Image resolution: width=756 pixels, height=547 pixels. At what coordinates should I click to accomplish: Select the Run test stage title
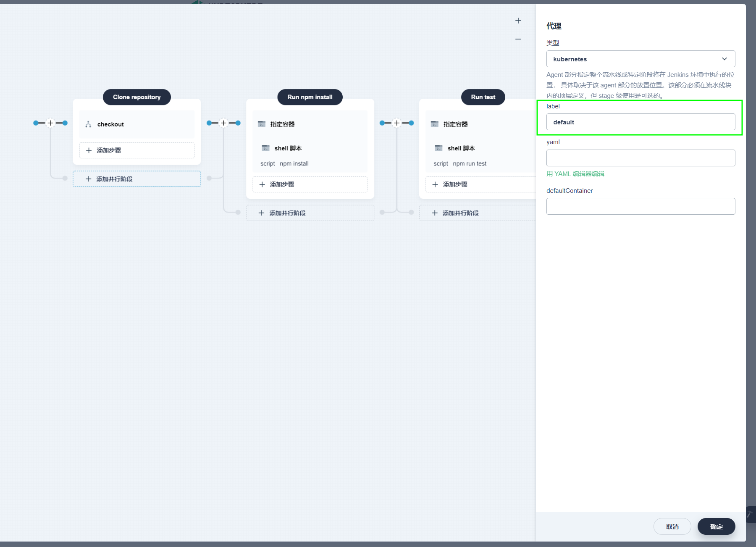pos(483,97)
